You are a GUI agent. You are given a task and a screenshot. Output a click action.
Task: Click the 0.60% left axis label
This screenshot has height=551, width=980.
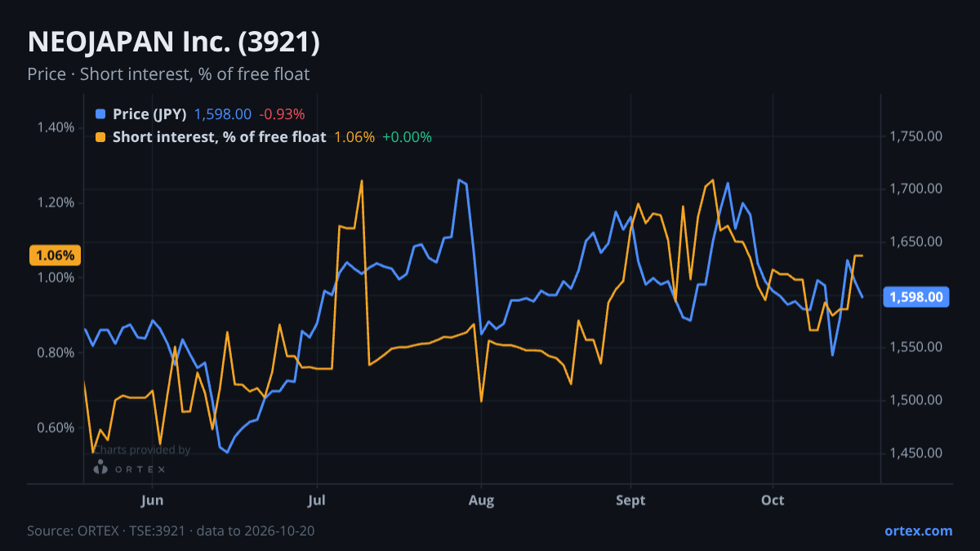tap(55, 428)
